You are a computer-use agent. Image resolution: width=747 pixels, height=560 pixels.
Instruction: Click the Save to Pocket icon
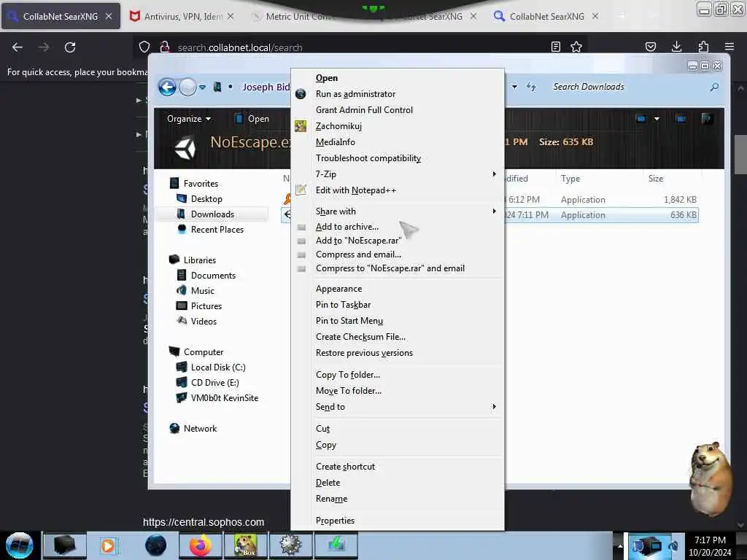[x=650, y=47]
